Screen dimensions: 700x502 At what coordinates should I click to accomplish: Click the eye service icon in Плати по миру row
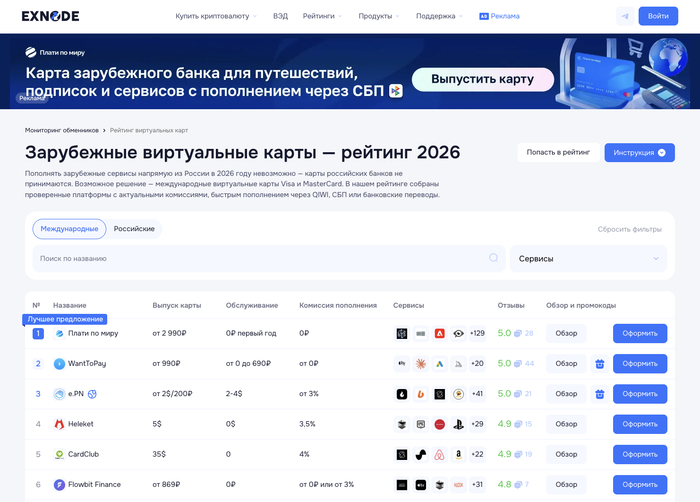click(458, 333)
